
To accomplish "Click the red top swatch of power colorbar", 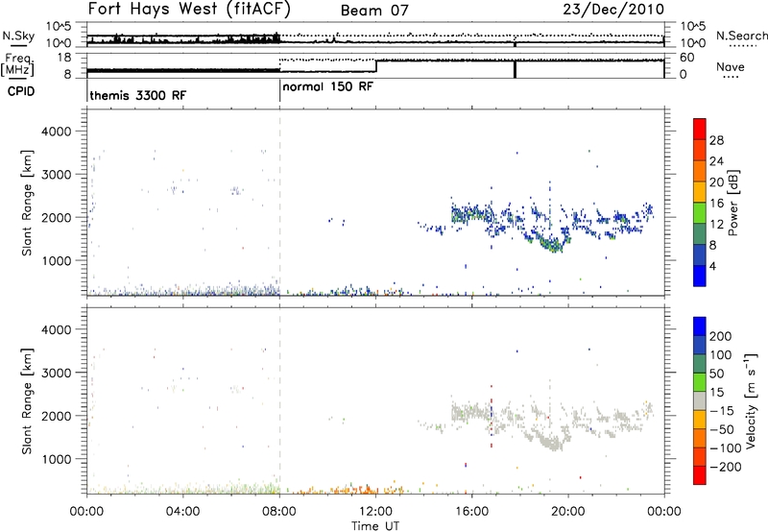I will (700, 129).
